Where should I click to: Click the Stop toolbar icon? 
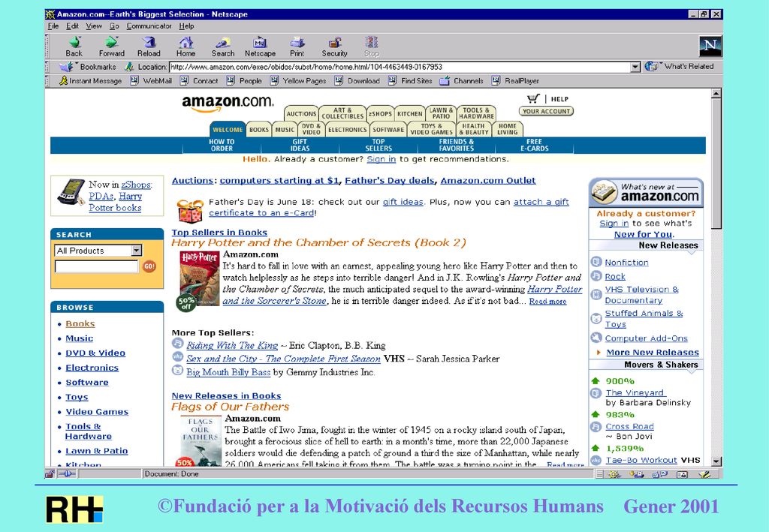click(x=371, y=47)
